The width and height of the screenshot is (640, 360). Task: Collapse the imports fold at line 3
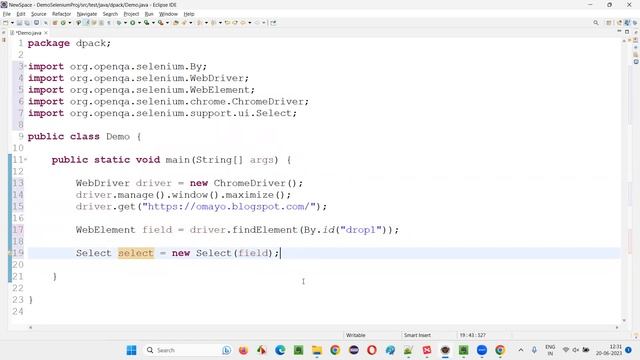[x=25, y=66]
